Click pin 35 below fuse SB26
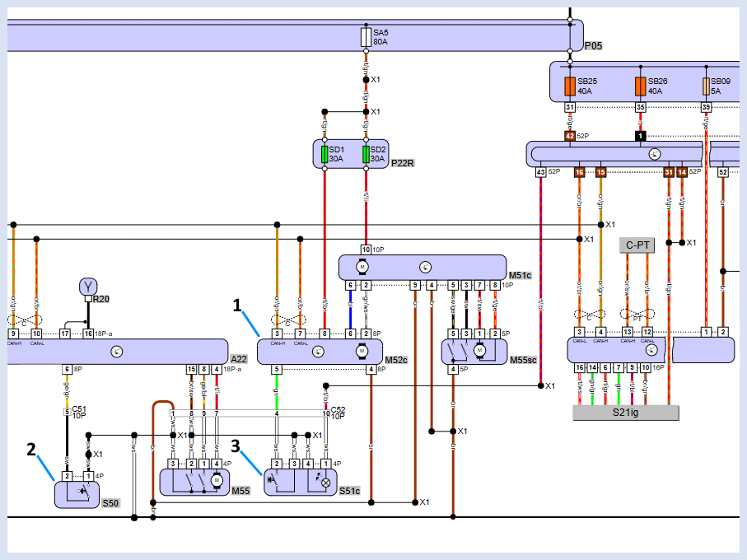747x560 pixels. click(640, 108)
